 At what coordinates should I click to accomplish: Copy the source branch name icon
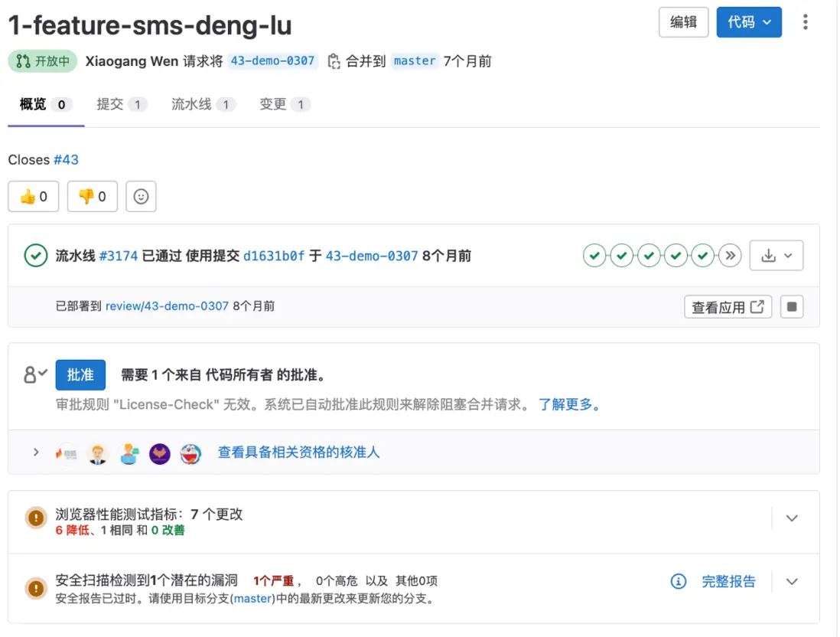(x=334, y=61)
